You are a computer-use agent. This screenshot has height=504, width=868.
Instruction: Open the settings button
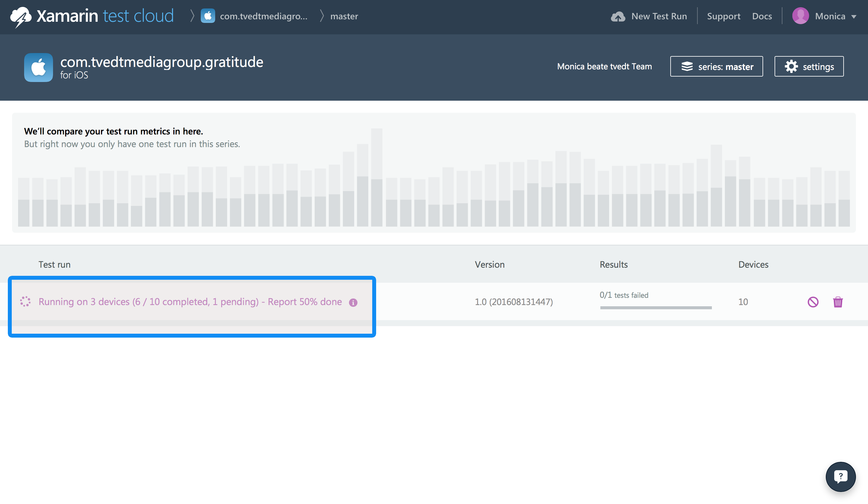coord(809,67)
